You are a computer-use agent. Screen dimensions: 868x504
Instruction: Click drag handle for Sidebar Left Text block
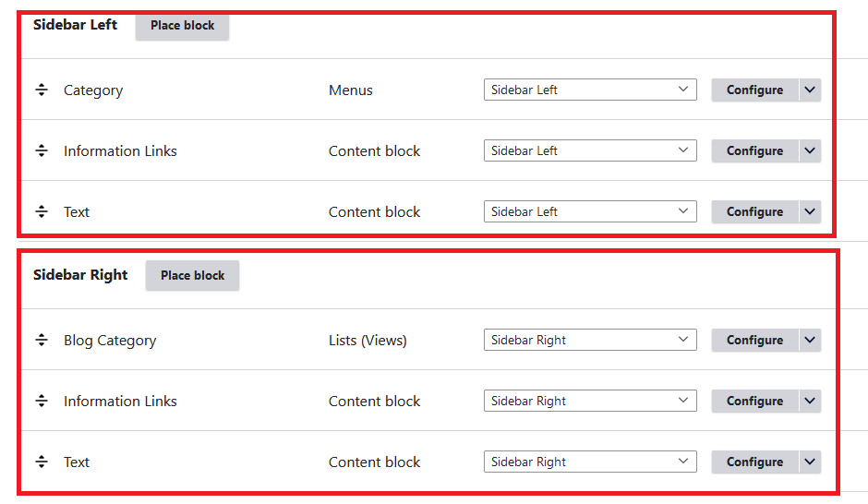[42, 212]
